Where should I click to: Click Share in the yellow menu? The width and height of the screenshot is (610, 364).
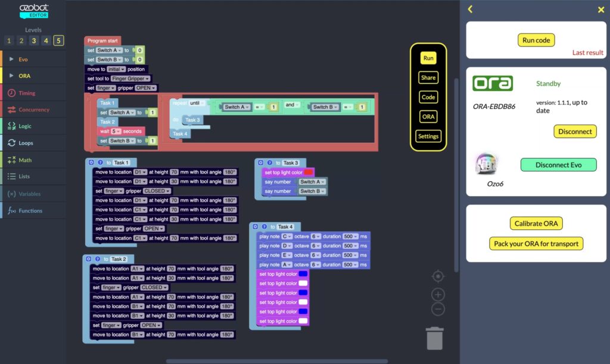[428, 77]
